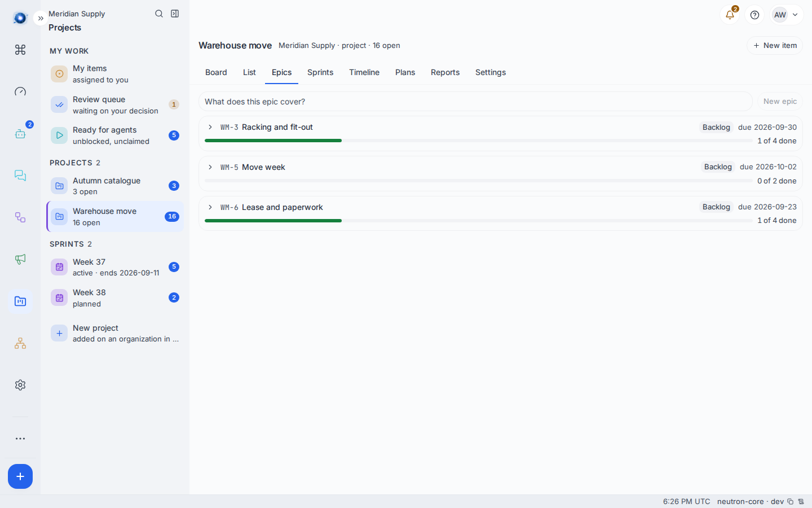Open the dashboard gauge icon in left rail
Viewport: 812px width, 508px height.
pyautogui.click(x=20, y=91)
